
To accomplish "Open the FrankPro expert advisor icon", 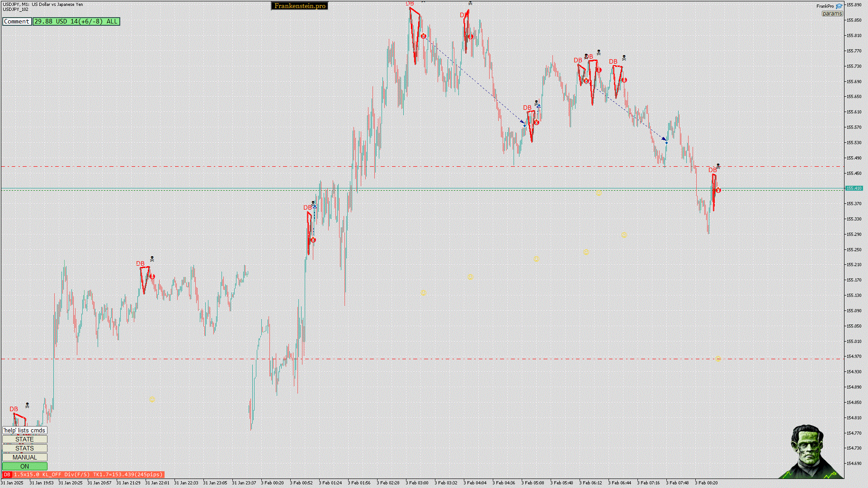I will pyautogui.click(x=839, y=6).
